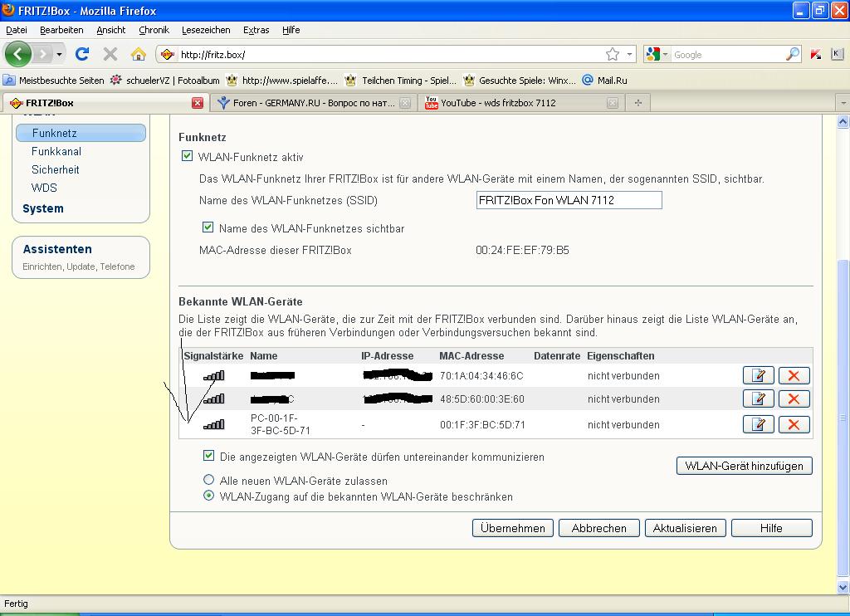
Task: Open the spielaffe bookmark
Action: pos(282,81)
